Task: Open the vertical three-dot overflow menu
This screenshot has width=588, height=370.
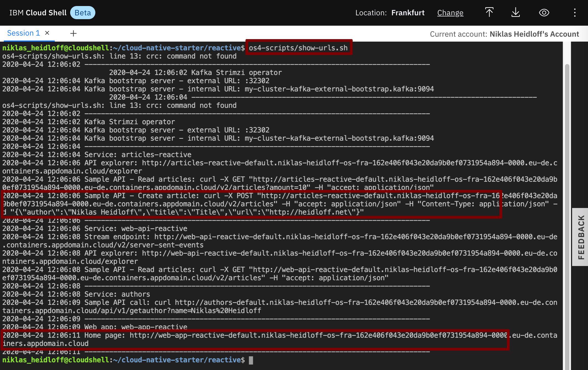Action: [x=575, y=13]
